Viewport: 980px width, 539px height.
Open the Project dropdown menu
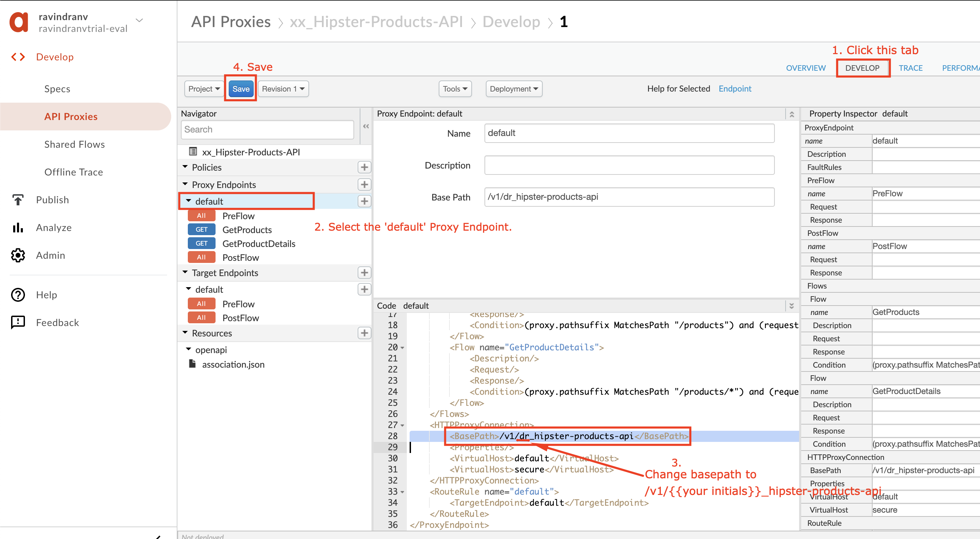(x=204, y=89)
